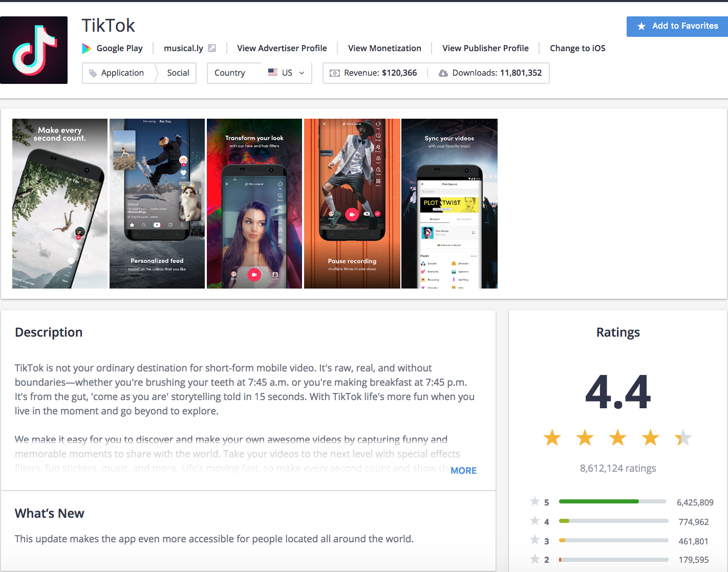Open 'Make every second count' screenshot
The width and height of the screenshot is (728, 572).
pyautogui.click(x=60, y=204)
